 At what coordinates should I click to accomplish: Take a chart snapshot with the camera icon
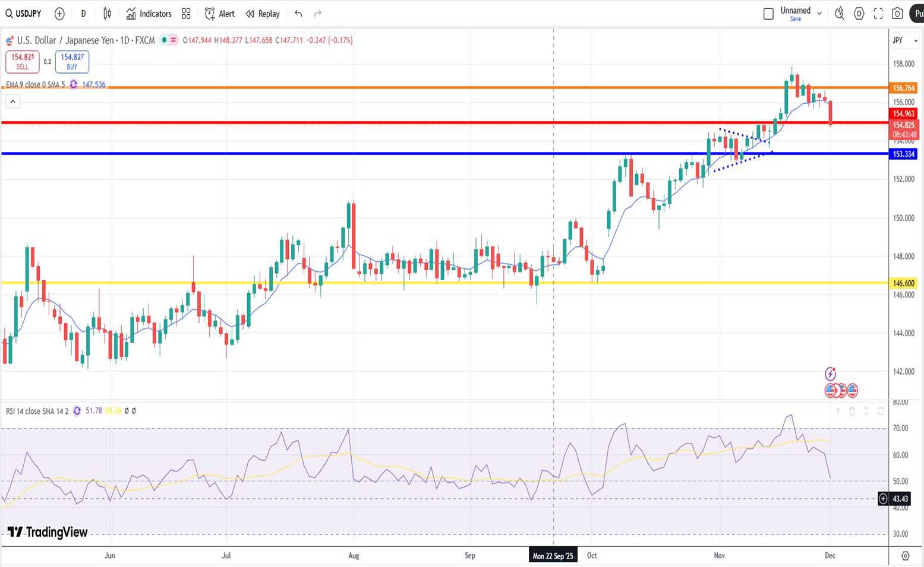coord(897,14)
